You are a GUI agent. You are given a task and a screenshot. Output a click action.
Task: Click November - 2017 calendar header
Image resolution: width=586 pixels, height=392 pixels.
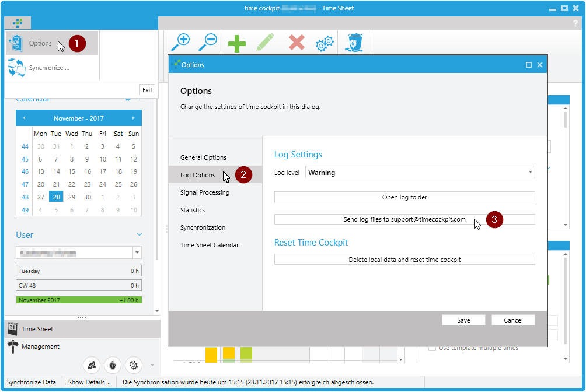pos(78,118)
